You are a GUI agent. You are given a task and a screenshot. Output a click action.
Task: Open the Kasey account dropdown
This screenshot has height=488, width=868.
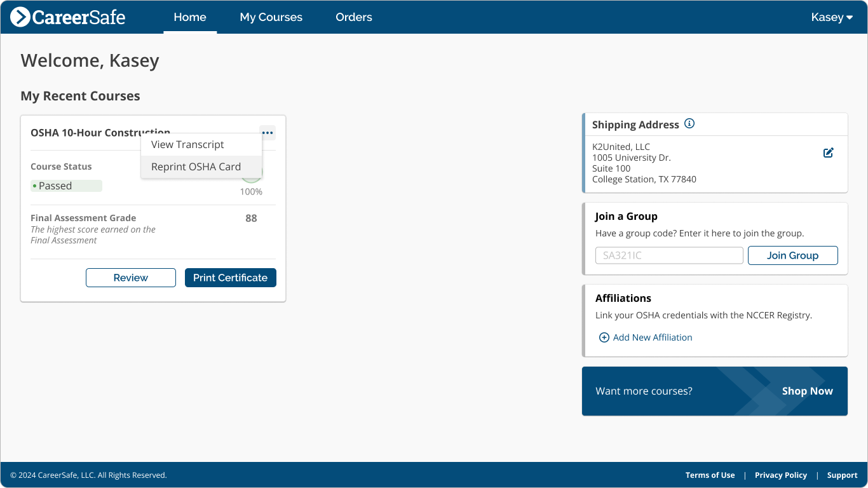tap(831, 17)
